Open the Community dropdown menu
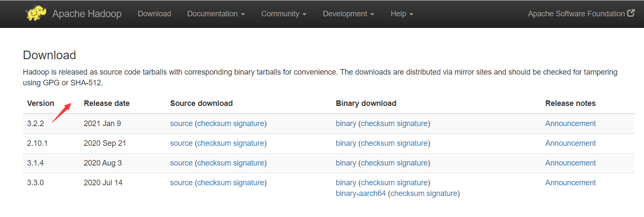This screenshot has width=644, height=217. tap(284, 14)
